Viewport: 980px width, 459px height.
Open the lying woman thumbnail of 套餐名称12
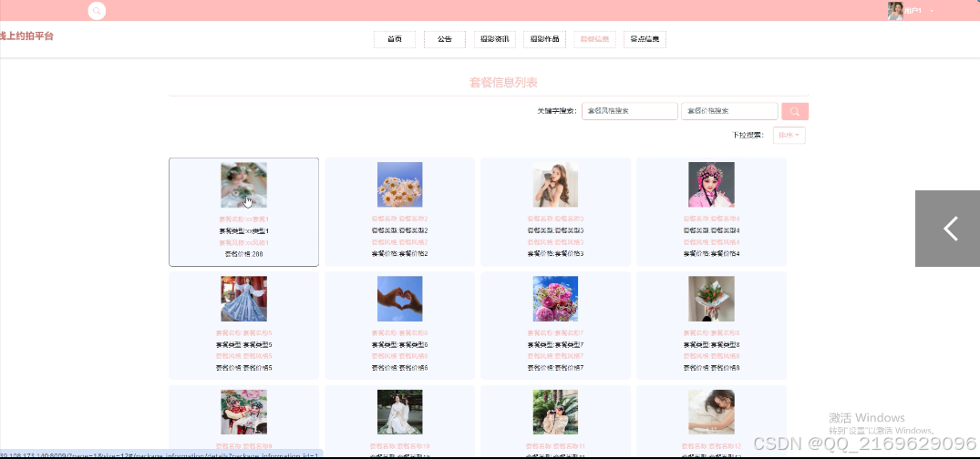click(711, 413)
